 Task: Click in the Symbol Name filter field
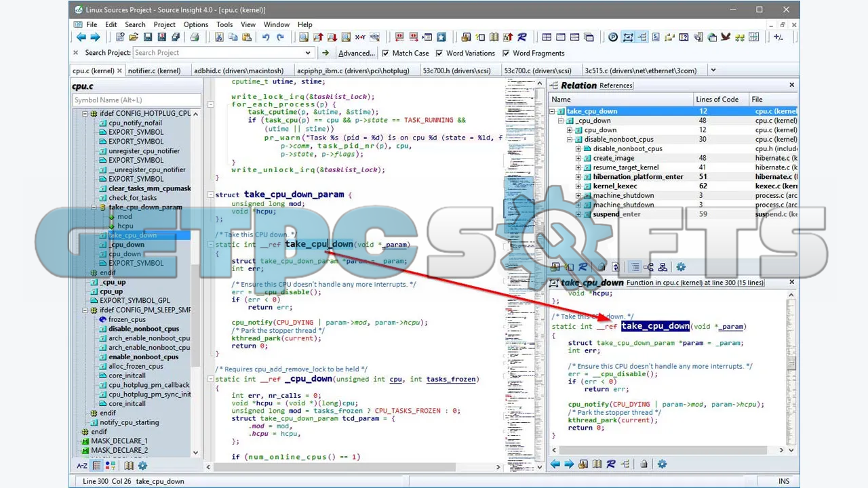pos(136,100)
